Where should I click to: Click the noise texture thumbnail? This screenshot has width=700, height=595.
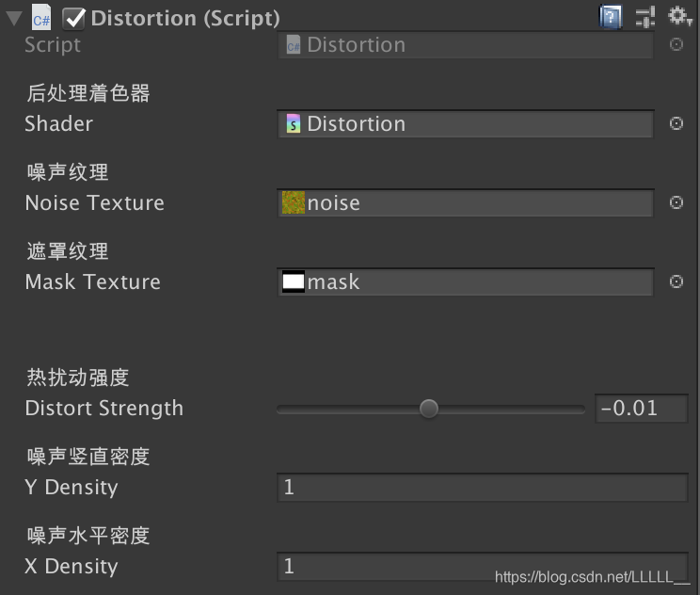point(294,202)
